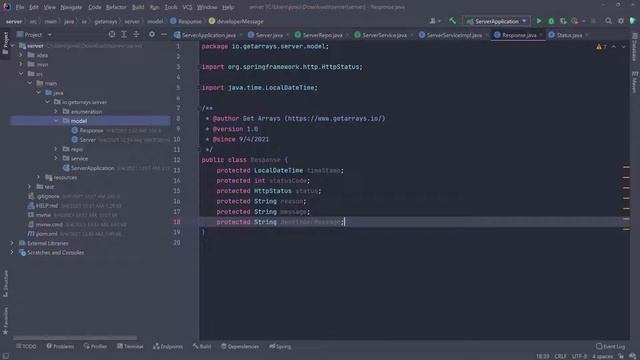Click the warnings indicator in editor corner
Screen dimensions: 640x360
pyautogui.click(x=601, y=47)
